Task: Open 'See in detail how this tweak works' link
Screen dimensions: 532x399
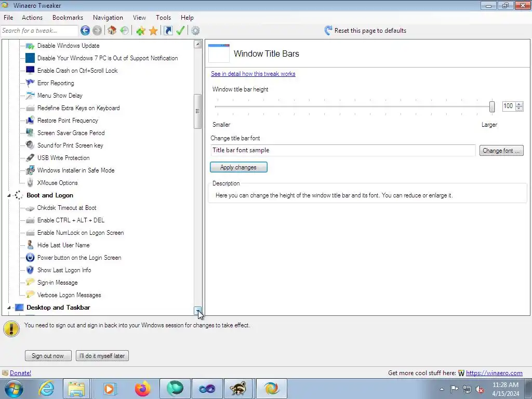Action: 253,74
